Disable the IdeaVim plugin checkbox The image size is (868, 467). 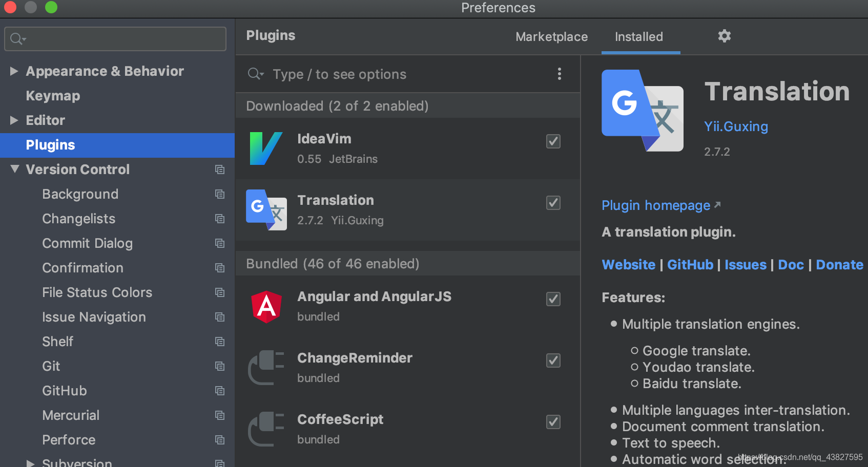click(553, 141)
